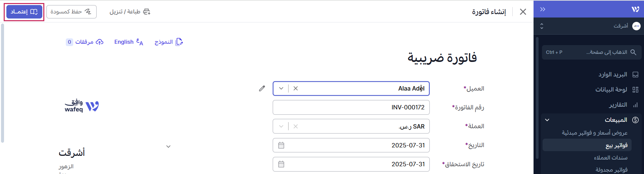The image size is (644, 174).
Task: Click the edit pencil icon beside customer
Action: (262, 89)
